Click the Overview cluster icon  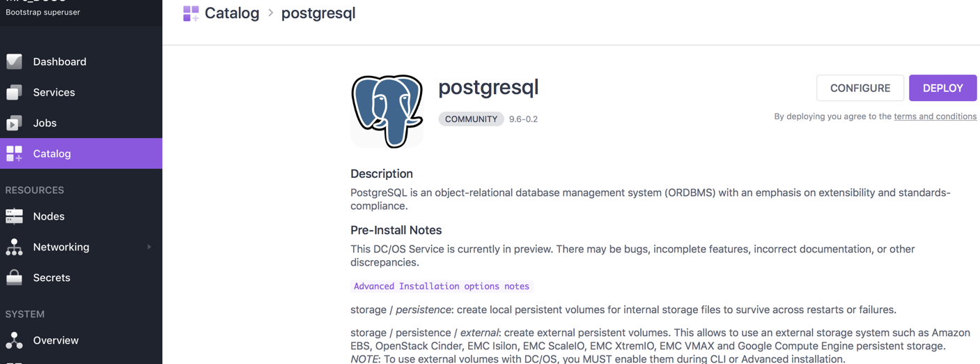tap(14, 340)
